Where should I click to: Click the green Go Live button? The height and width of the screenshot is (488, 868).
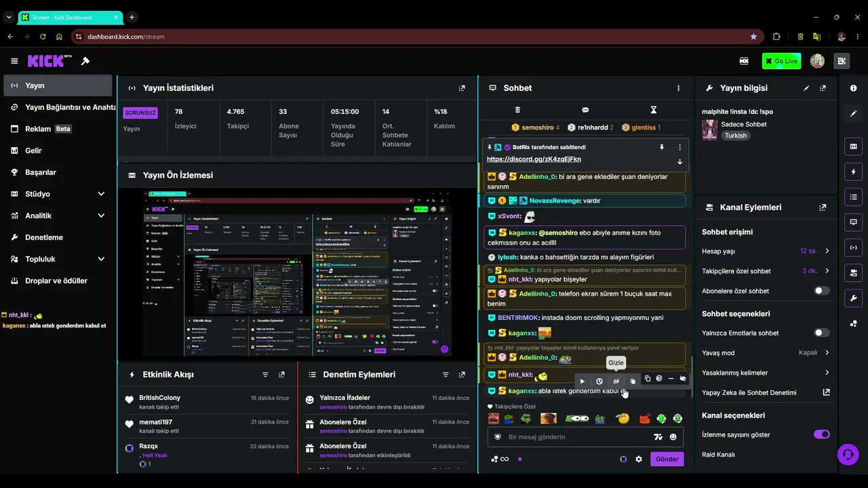781,61
